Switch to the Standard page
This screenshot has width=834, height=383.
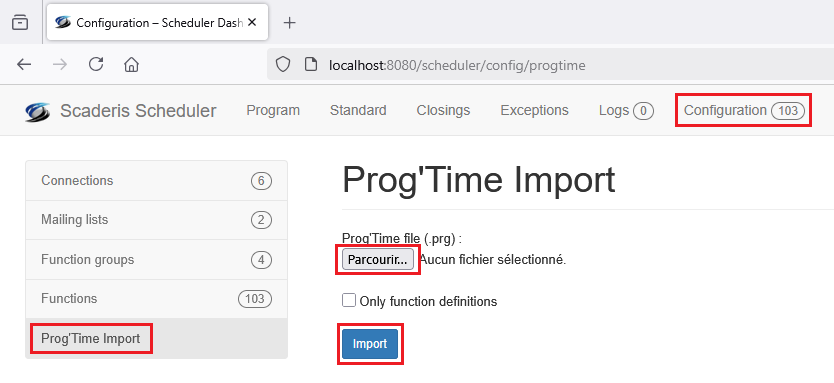[x=358, y=110]
